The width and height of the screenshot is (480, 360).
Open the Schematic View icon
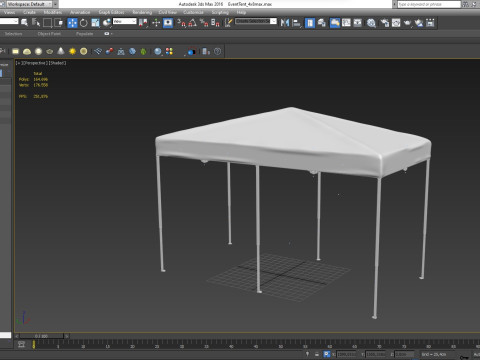[358, 23]
